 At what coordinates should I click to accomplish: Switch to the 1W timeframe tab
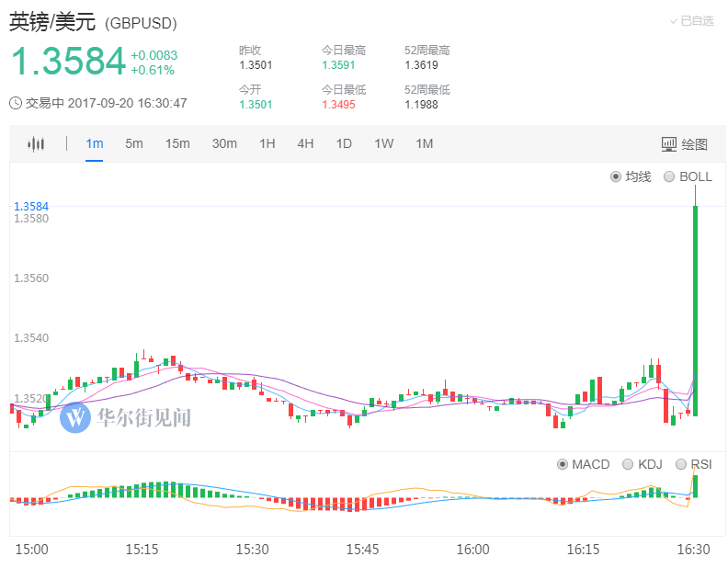[384, 144]
